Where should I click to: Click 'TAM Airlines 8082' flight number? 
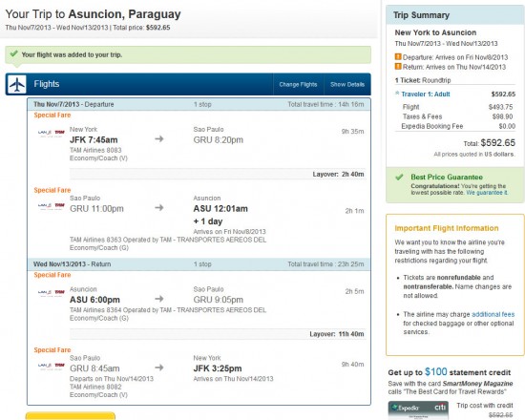(95, 387)
